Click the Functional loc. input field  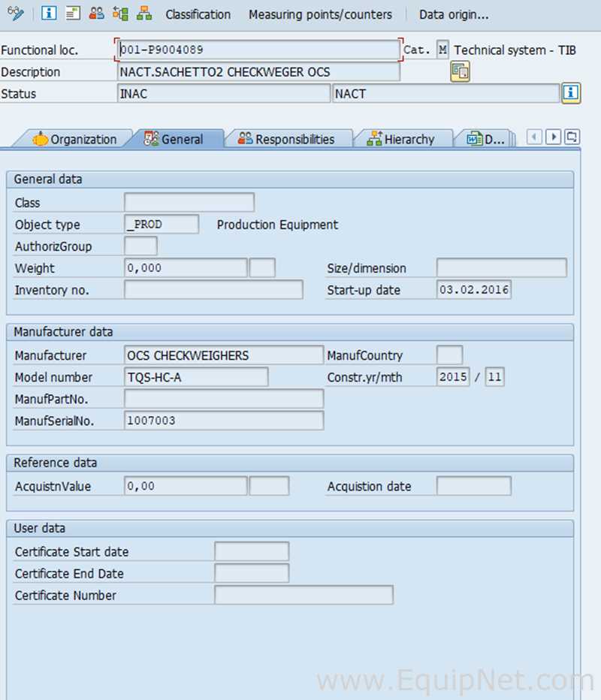click(258, 50)
